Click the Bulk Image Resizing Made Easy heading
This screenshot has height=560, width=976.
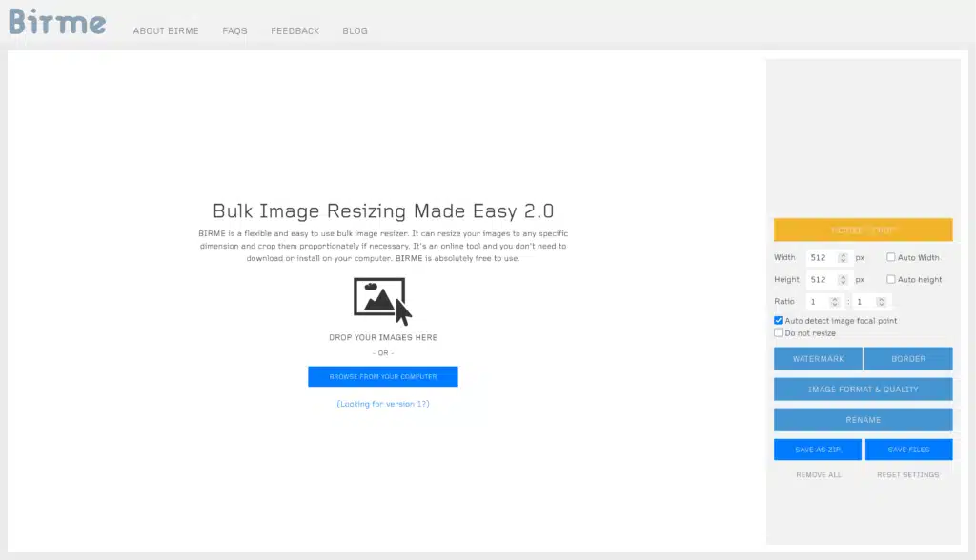[x=383, y=210]
